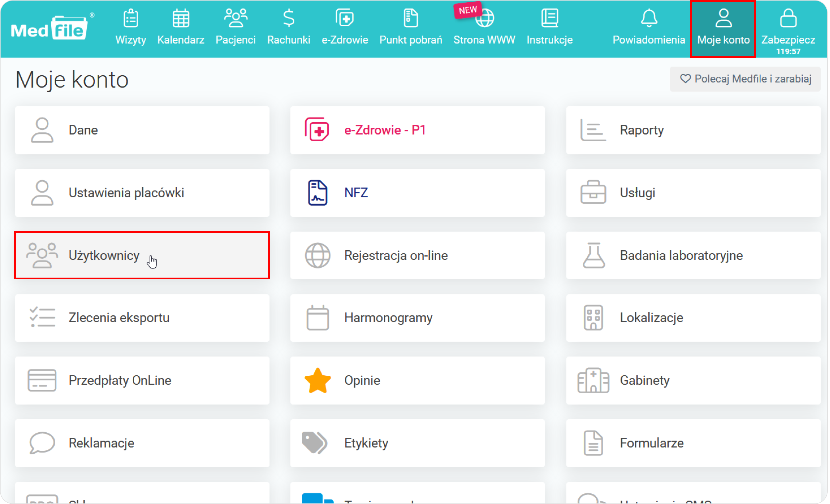Click the Lokalizacje building icon
Viewport: 830px width, 504px height.
tap(593, 318)
